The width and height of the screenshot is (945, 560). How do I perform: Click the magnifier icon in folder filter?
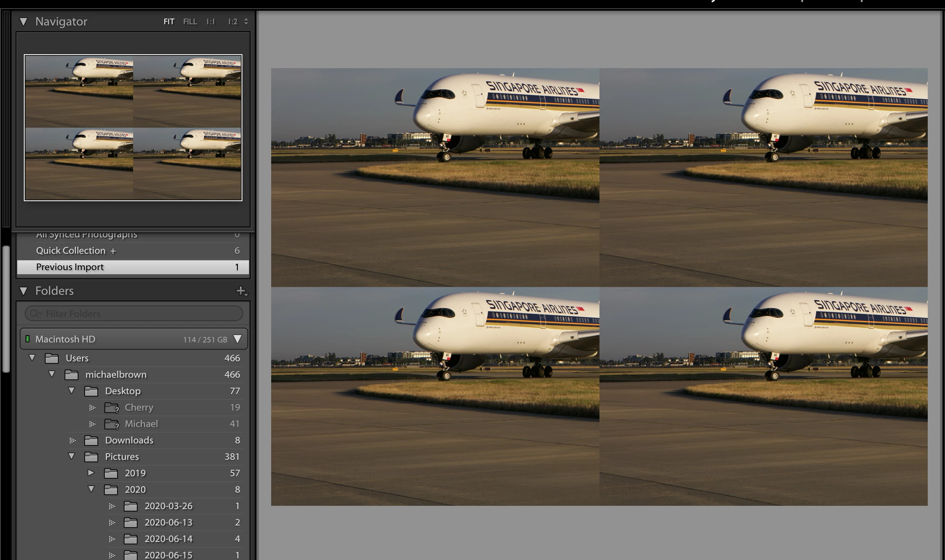(35, 314)
